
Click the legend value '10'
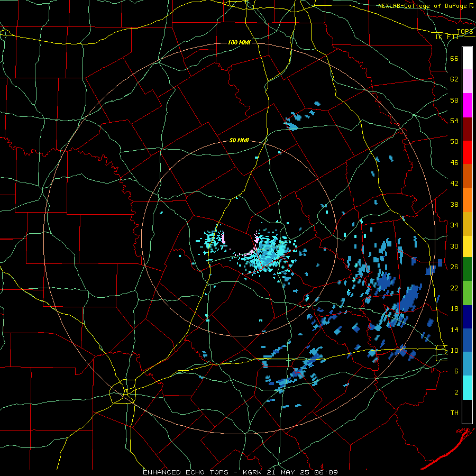click(454, 351)
